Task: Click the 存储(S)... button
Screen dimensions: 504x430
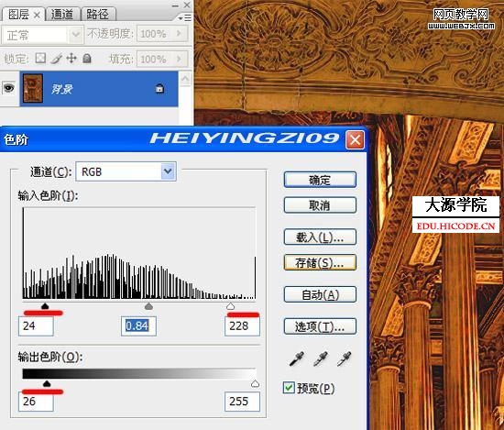Action: tap(320, 262)
